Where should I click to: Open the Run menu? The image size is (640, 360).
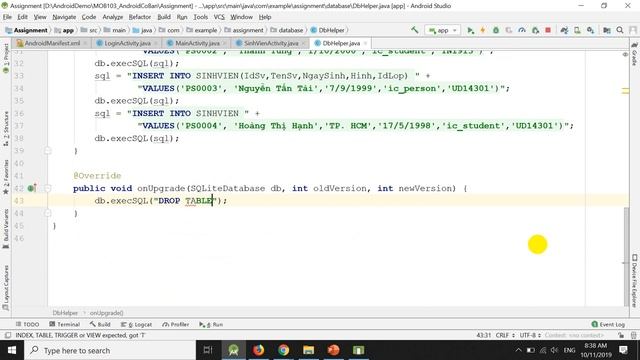coord(182,17)
